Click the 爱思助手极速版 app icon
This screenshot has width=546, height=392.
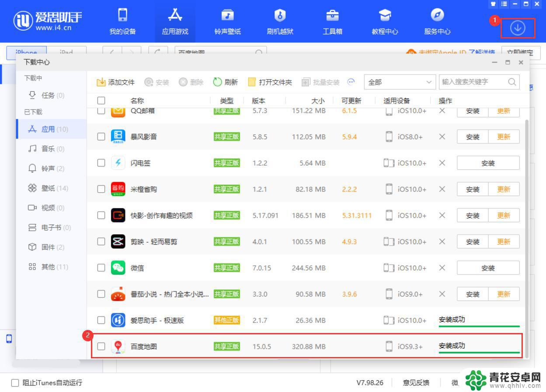(x=118, y=320)
